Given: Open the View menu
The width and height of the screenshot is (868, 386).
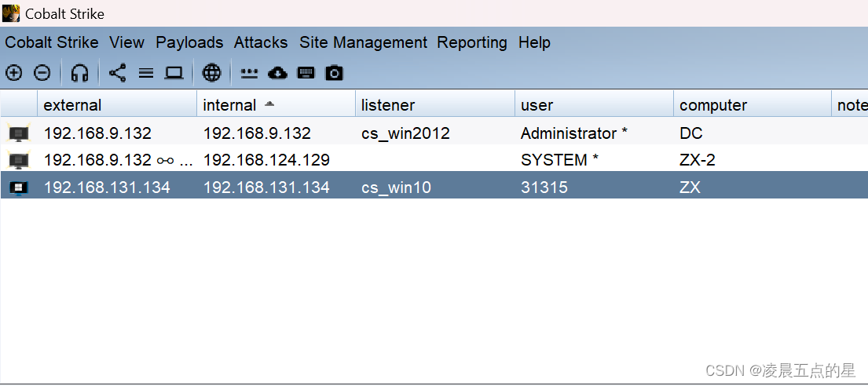Looking at the screenshot, I should click(126, 42).
